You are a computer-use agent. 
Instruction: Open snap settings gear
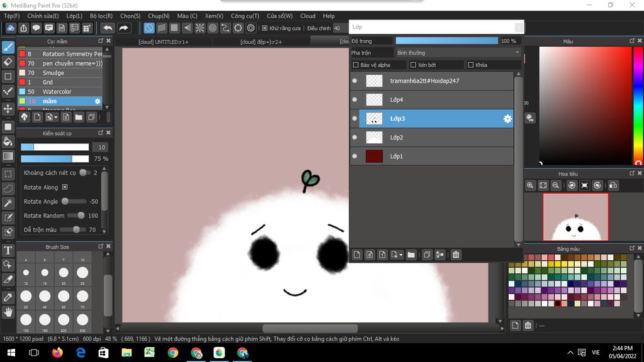pos(251,28)
